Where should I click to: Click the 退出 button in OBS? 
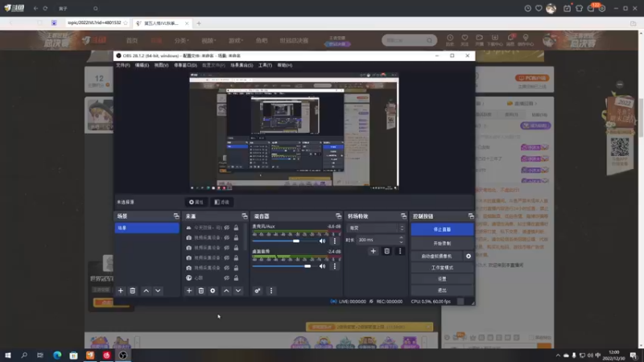pos(442,290)
